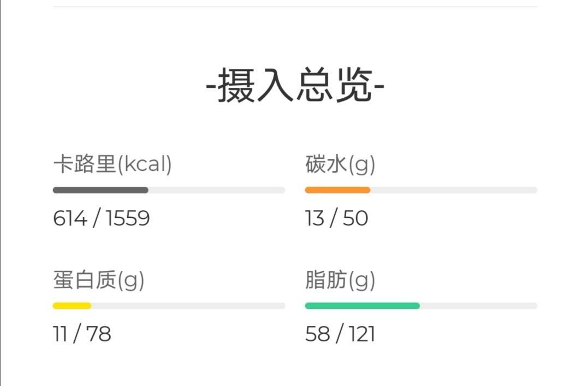Click the unfilled part of the protein bar

tap(188, 306)
